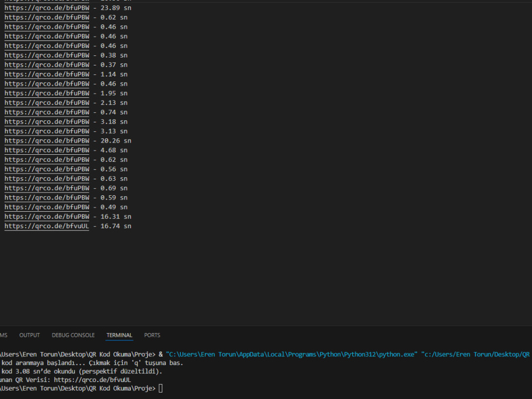Focus the terminal prompt cursor after Proje>

[161, 388]
